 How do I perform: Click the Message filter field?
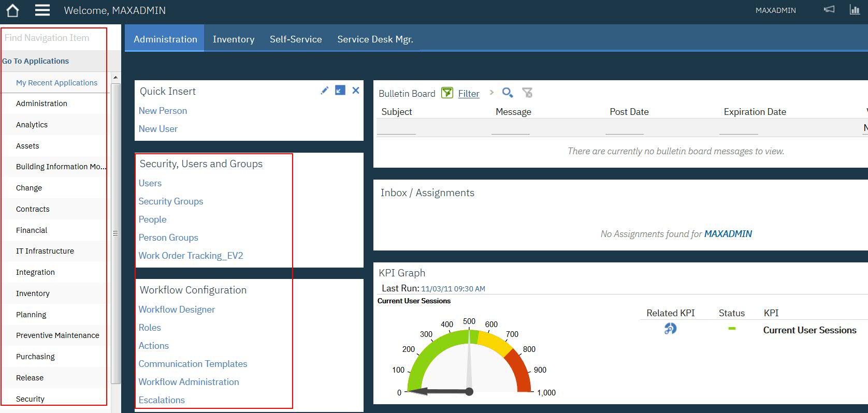point(511,128)
